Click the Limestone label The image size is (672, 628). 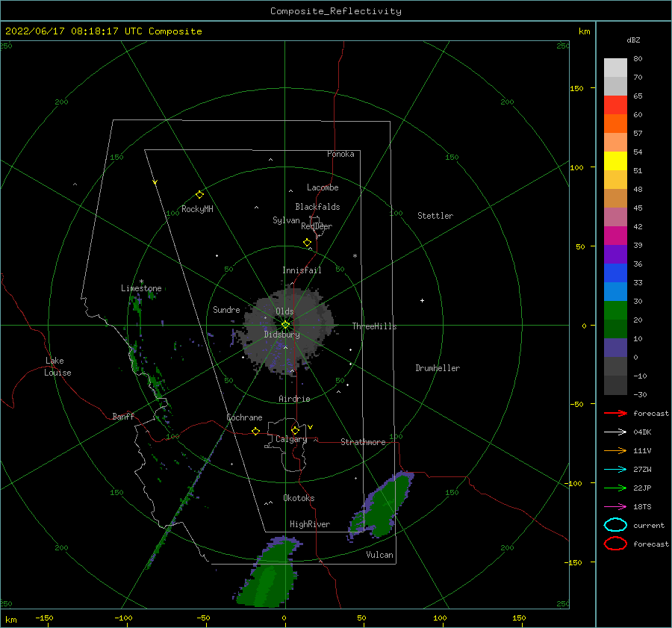tap(141, 288)
